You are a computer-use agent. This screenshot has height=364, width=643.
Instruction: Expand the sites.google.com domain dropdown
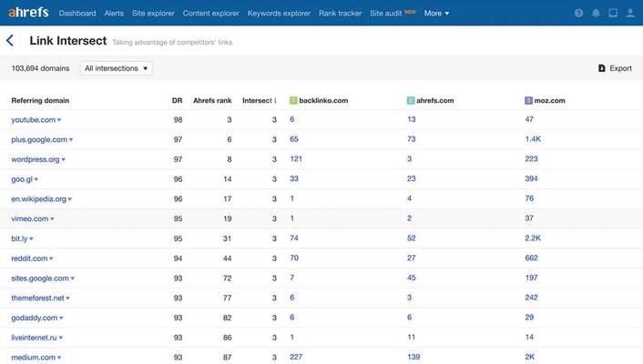coord(73,278)
